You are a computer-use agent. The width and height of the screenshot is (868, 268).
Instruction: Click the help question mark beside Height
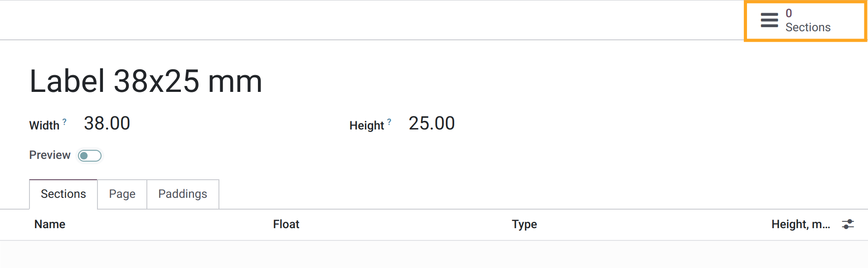coord(389,120)
